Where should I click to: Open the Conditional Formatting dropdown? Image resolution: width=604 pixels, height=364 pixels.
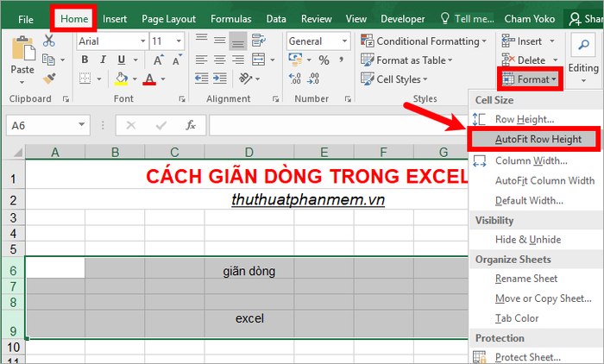click(x=428, y=41)
